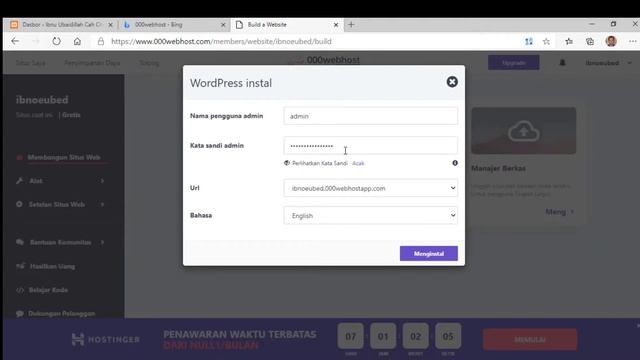The height and width of the screenshot is (360, 640).
Task: Expand Bantuan Komunitas sidebar item
Action: 61,242
